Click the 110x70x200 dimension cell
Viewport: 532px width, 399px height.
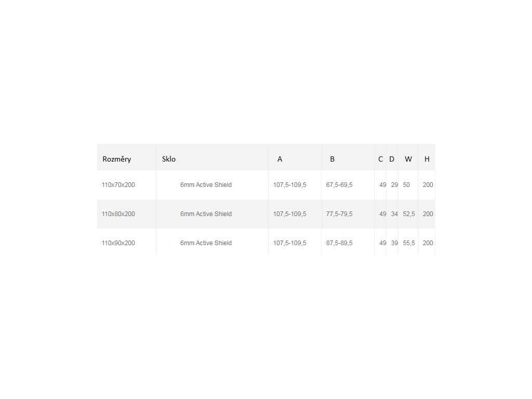click(x=118, y=185)
